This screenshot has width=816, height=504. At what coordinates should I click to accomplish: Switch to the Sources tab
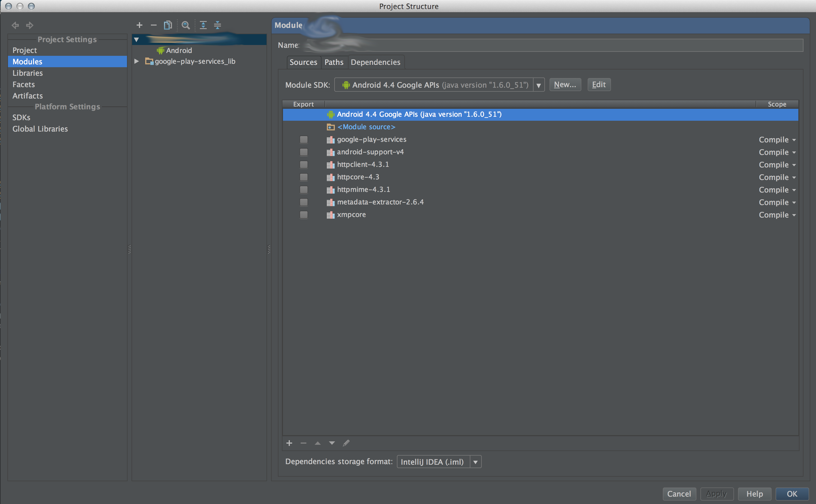(x=303, y=62)
